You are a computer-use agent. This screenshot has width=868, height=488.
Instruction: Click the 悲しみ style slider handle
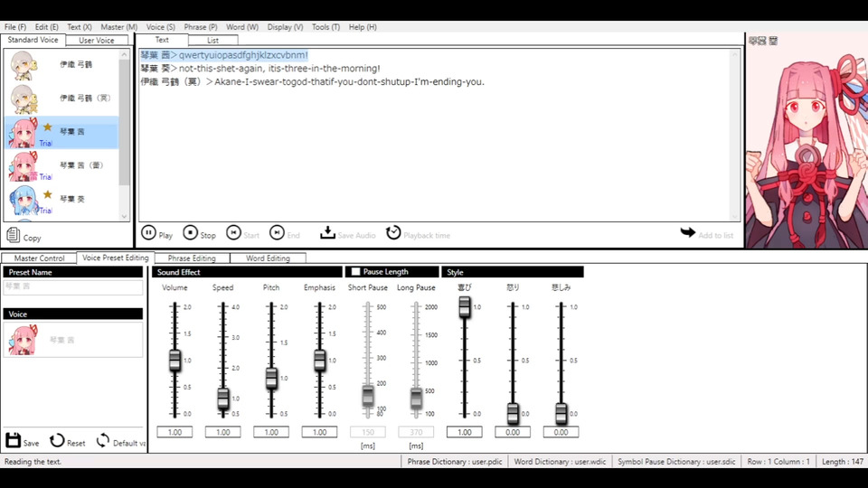(x=561, y=413)
